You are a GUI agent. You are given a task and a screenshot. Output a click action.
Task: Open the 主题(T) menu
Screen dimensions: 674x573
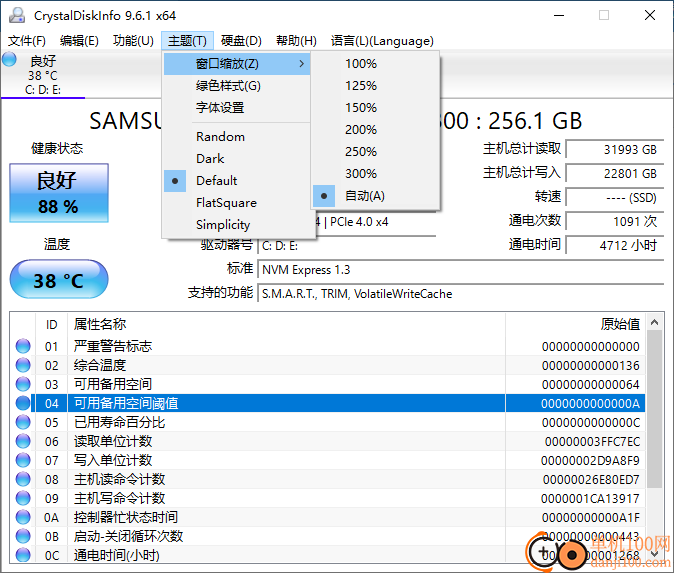click(187, 41)
